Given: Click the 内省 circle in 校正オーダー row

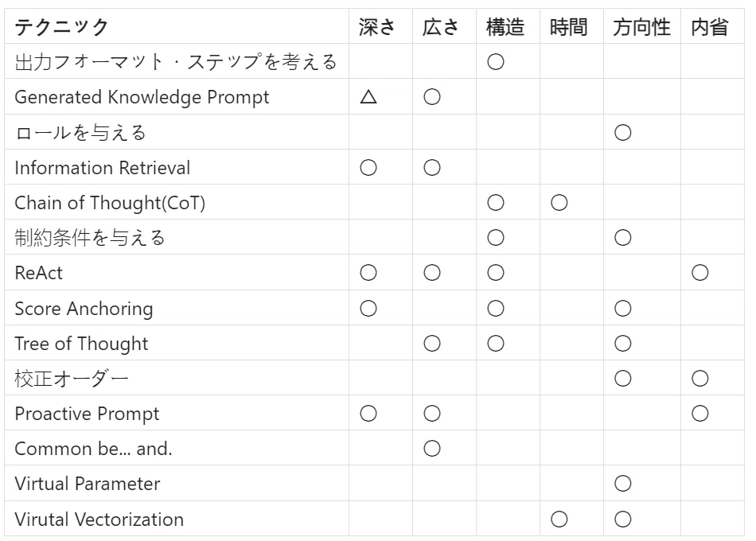Looking at the screenshot, I should click(x=700, y=379).
